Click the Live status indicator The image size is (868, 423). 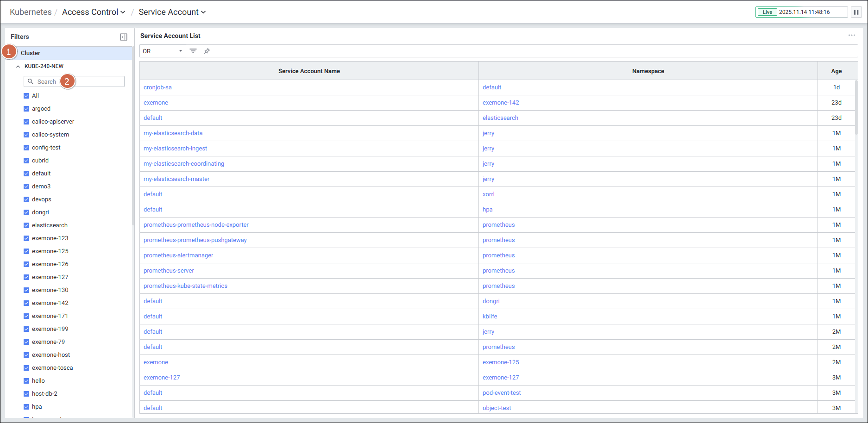(767, 12)
